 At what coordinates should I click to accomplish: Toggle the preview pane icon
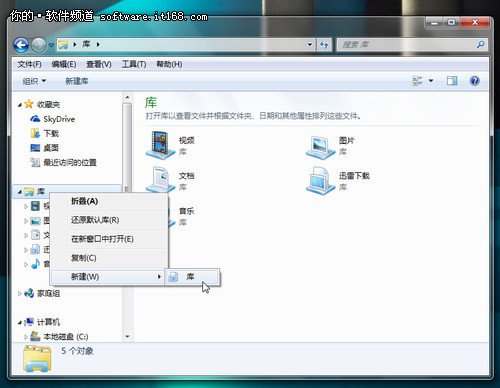[452, 81]
